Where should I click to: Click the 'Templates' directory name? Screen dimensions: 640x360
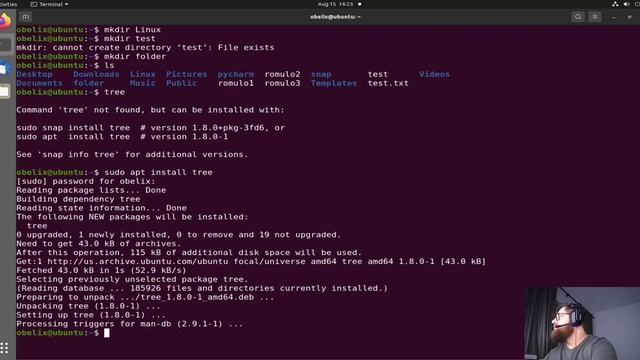coord(333,83)
